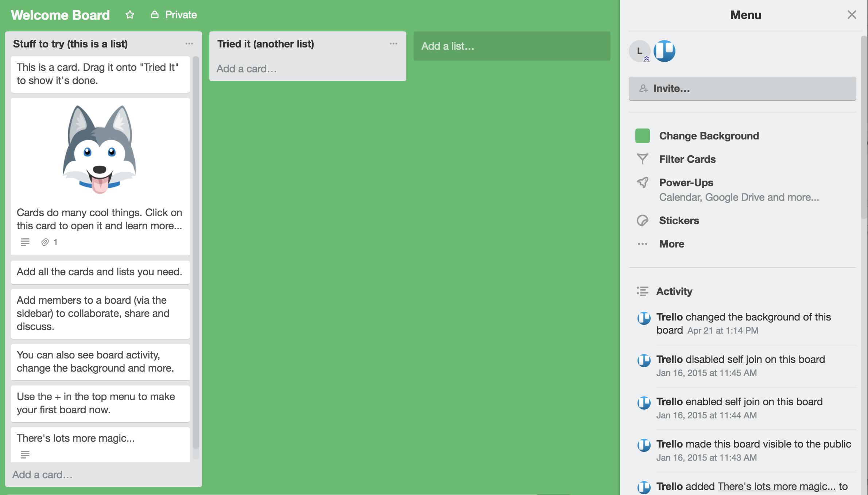Open the 'Stuff to try' list menu

(x=189, y=44)
